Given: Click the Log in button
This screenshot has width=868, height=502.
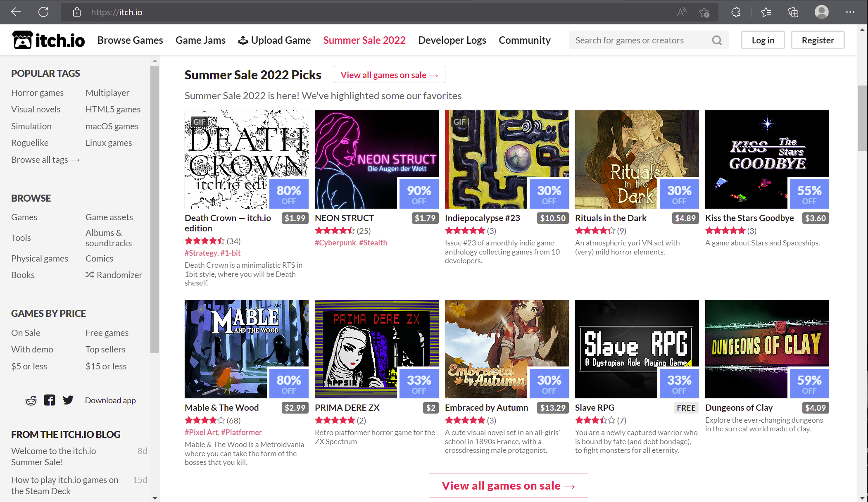Looking at the screenshot, I should pyautogui.click(x=763, y=40).
